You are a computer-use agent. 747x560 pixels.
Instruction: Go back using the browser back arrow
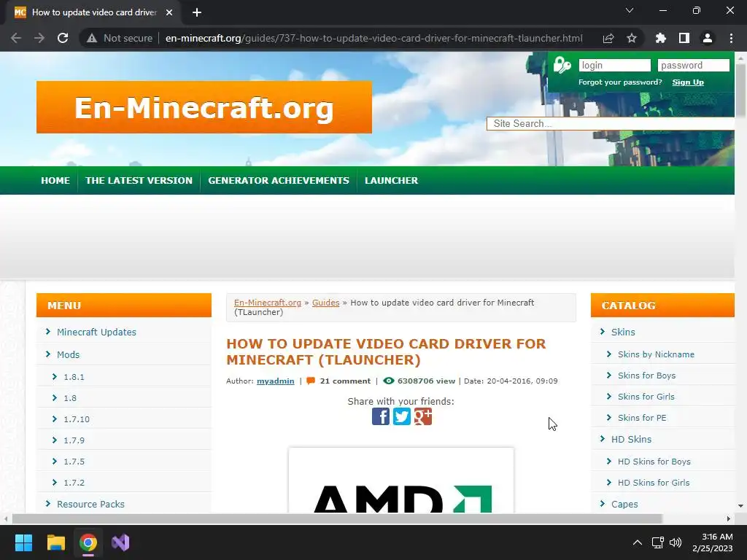coord(16,38)
